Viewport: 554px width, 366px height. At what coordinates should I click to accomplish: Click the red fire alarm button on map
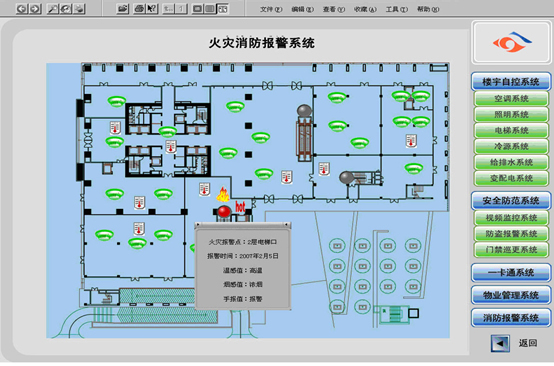(x=224, y=212)
